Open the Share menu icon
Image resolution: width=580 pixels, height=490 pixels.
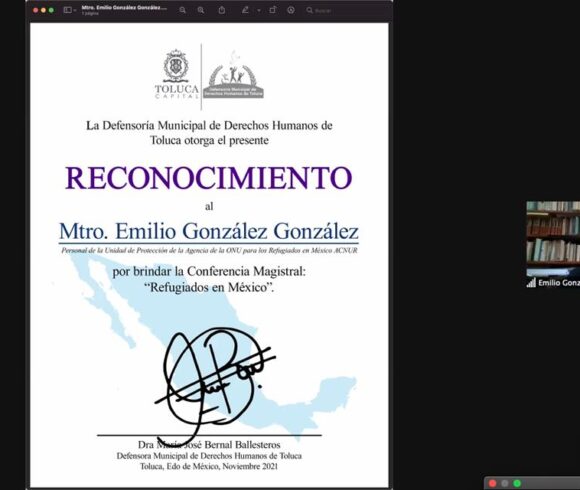pos(222,10)
